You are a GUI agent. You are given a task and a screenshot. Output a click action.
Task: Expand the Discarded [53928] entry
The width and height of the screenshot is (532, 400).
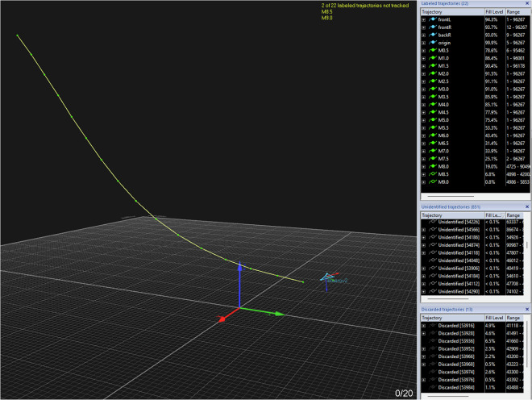423,333
